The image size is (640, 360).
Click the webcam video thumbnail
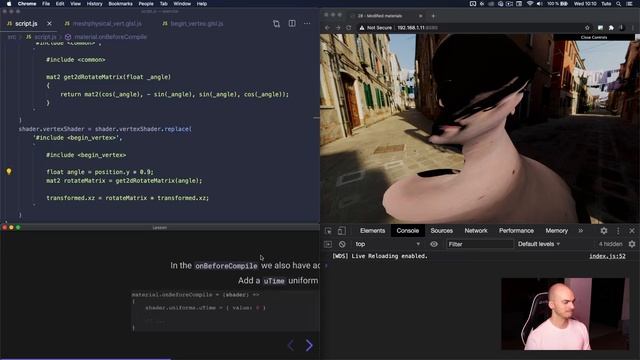coord(565,314)
